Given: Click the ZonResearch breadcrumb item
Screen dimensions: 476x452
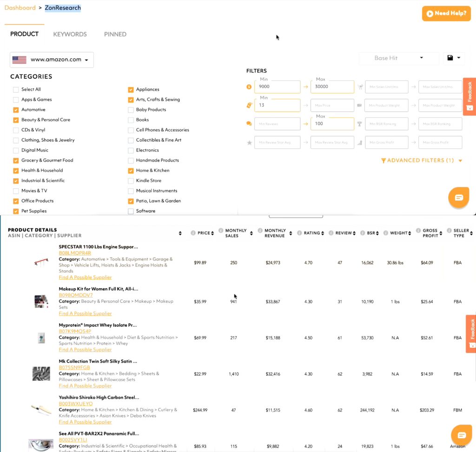Looking at the screenshot, I should click(63, 8).
